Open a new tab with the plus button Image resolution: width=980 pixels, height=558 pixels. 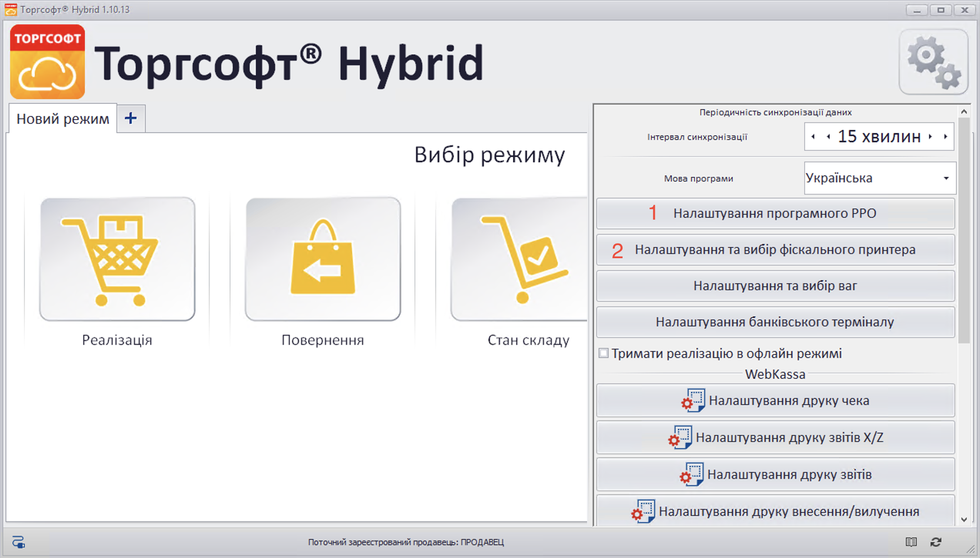click(131, 119)
